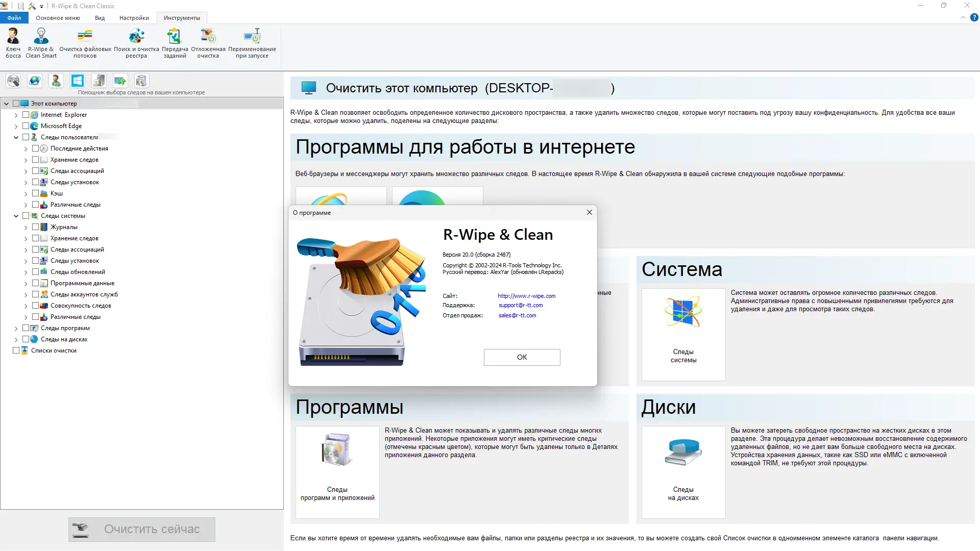Check the Кэш checkbox
This screenshot has height=551, width=980.
coord(35,193)
